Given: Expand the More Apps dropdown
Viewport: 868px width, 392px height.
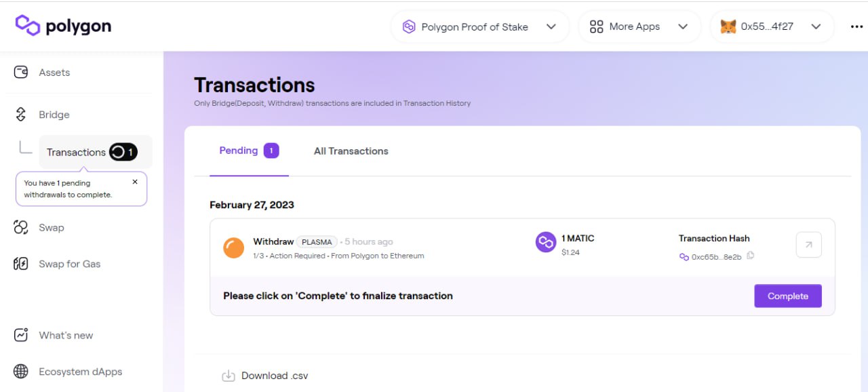Looking at the screenshot, I should point(639,27).
